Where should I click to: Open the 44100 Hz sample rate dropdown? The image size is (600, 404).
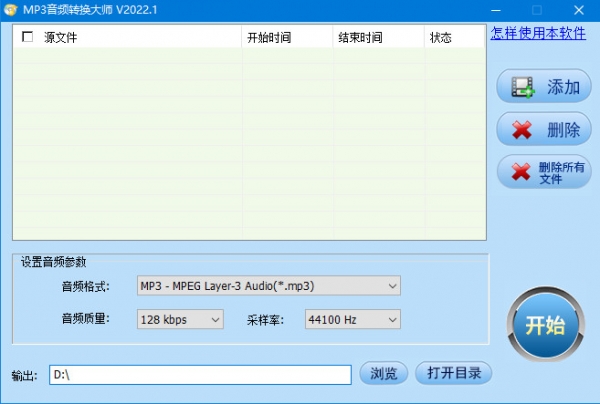[x=352, y=319]
